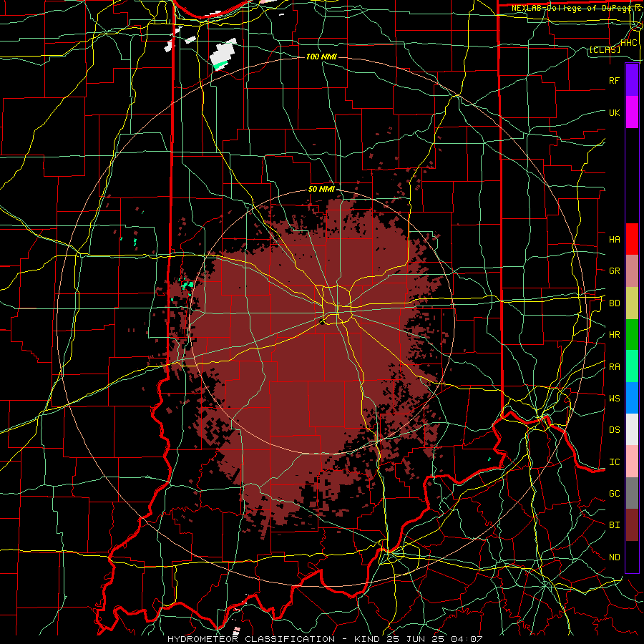Click the 'GC' legend label
644x644 pixels.
pos(614,494)
